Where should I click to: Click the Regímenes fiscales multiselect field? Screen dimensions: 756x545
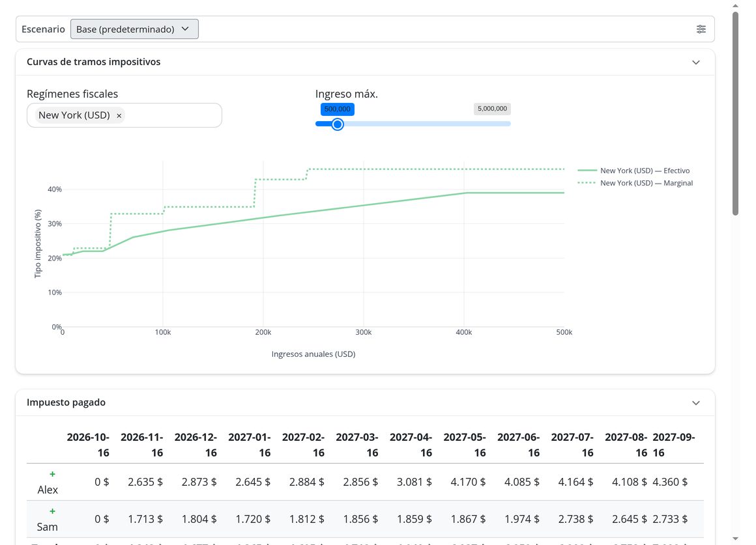click(x=124, y=115)
